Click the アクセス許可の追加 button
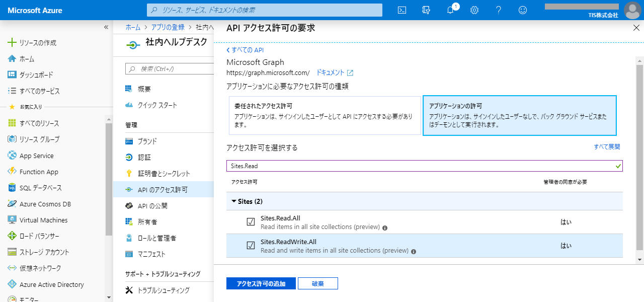 coord(261,283)
